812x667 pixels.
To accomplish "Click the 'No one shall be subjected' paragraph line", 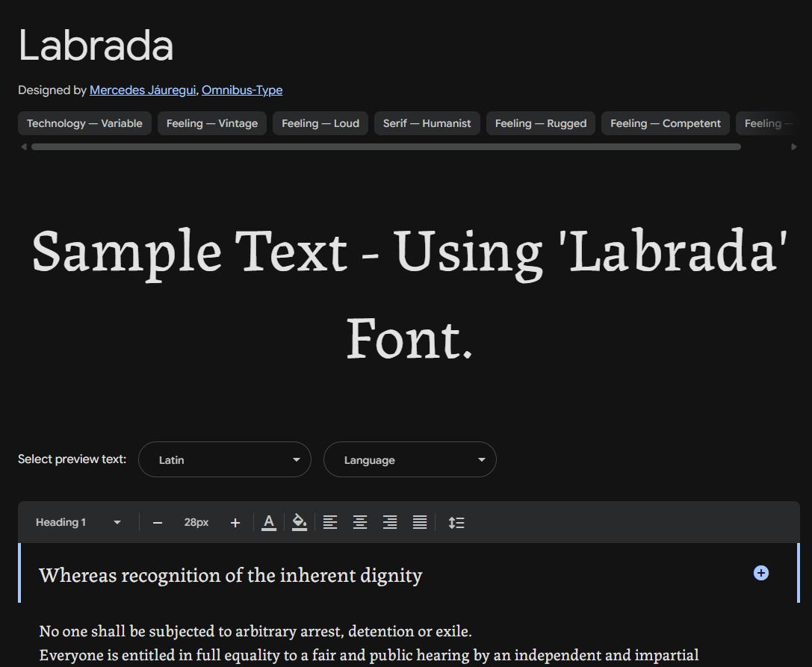I will pos(255,631).
